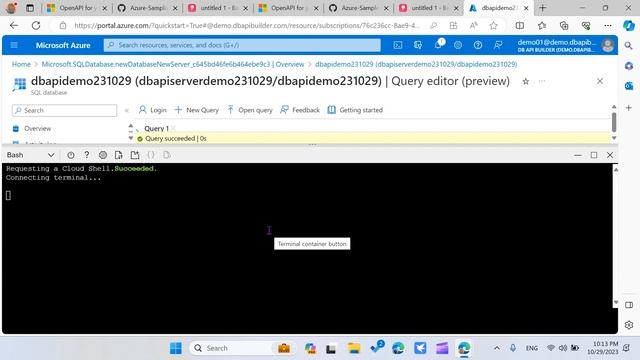Open File Explorer from the taskbar
The height and width of the screenshot is (360, 640).
click(353, 348)
